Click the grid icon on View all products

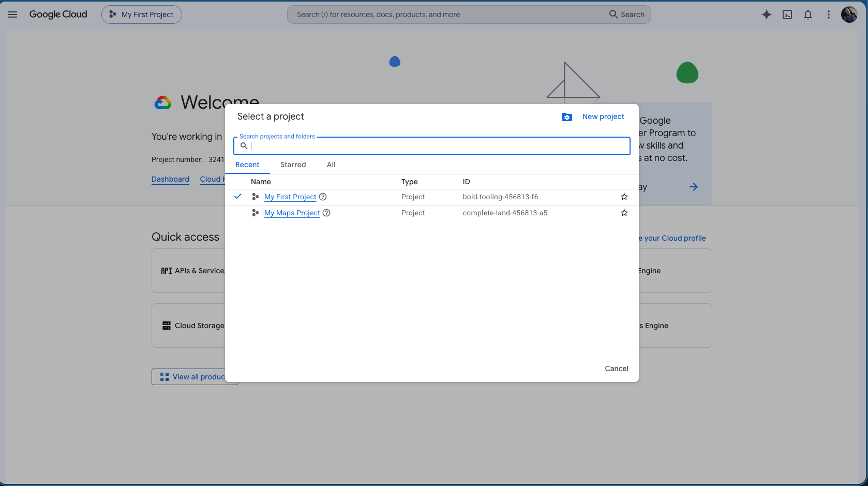click(x=164, y=377)
